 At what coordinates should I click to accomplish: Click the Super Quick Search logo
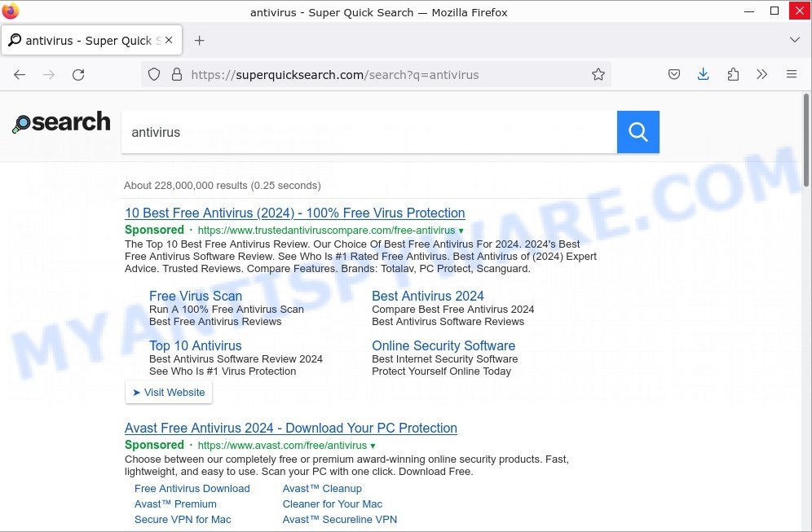[61, 123]
